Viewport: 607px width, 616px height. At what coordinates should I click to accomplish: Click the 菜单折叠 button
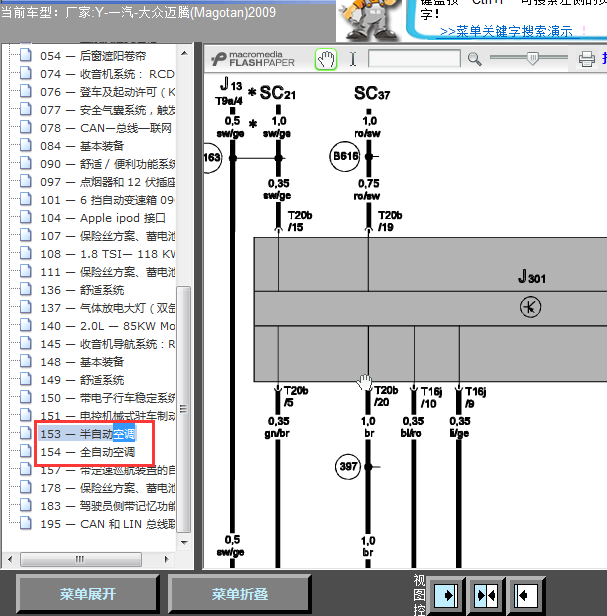(240, 594)
